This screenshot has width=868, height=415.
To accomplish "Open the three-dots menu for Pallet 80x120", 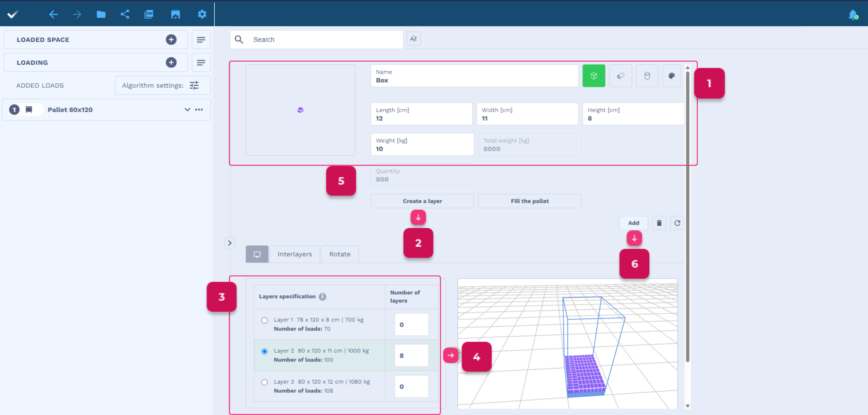I will 199,109.
